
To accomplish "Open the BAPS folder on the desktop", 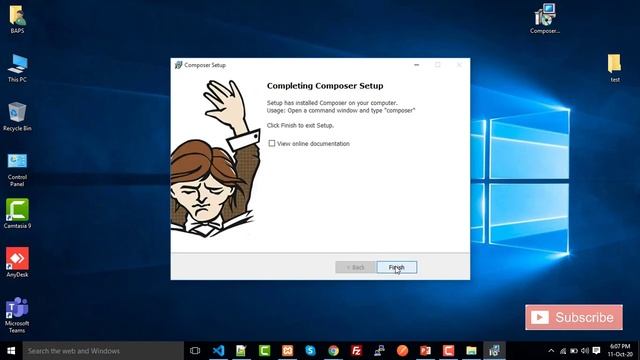I will 17,19.
